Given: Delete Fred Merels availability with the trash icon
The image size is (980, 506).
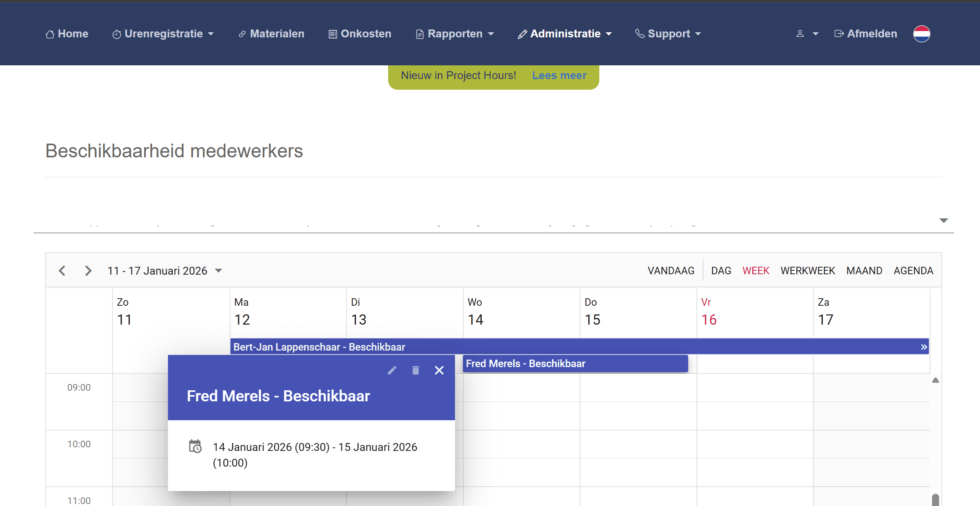Looking at the screenshot, I should tap(416, 370).
